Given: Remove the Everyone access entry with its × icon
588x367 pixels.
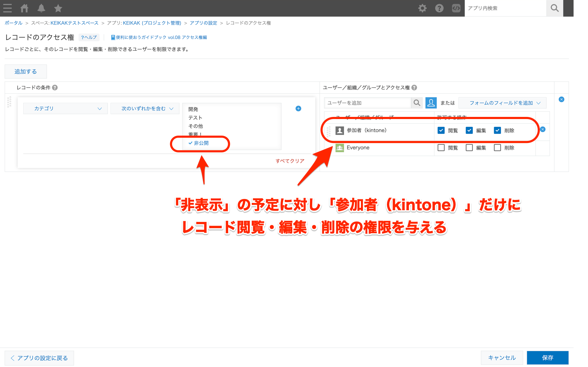Looking at the screenshot, I should click(543, 148).
